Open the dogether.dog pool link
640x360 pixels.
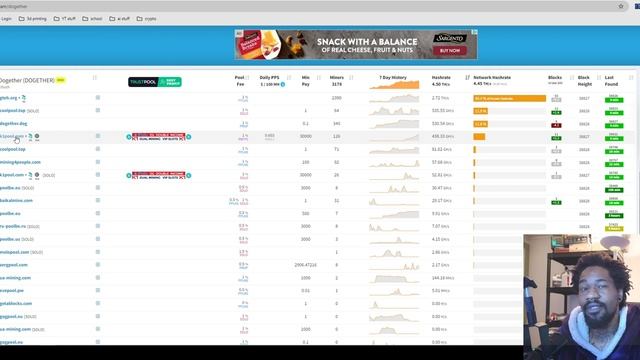(13, 124)
